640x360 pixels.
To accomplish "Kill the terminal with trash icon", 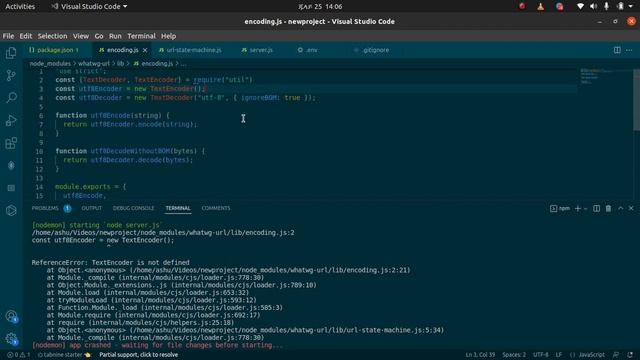I will click(608, 209).
